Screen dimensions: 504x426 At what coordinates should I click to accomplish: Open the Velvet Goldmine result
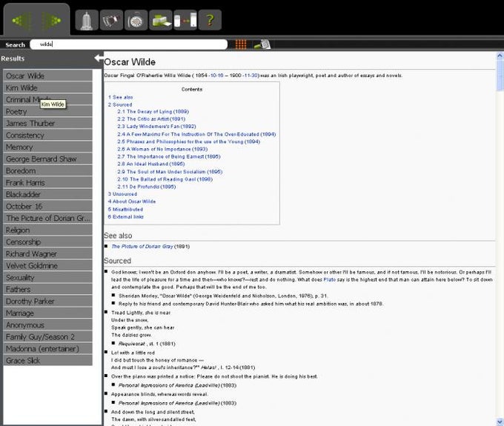click(x=47, y=266)
